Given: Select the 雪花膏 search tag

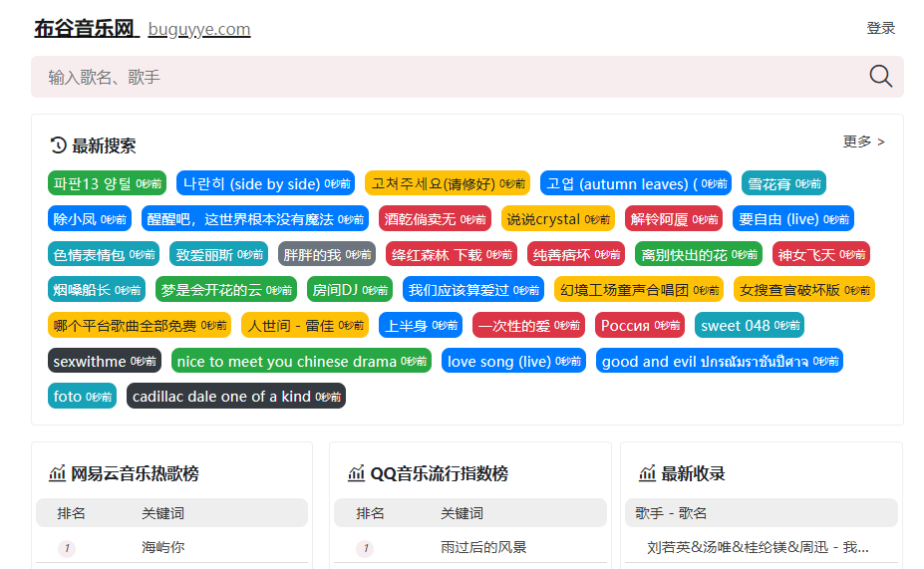Looking at the screenshot, I should click(783, 183).
